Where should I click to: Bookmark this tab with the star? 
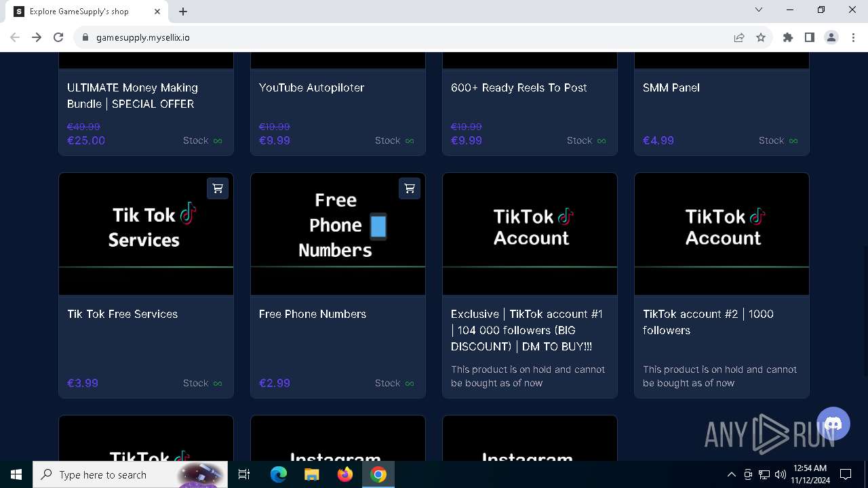pos(761,37)
